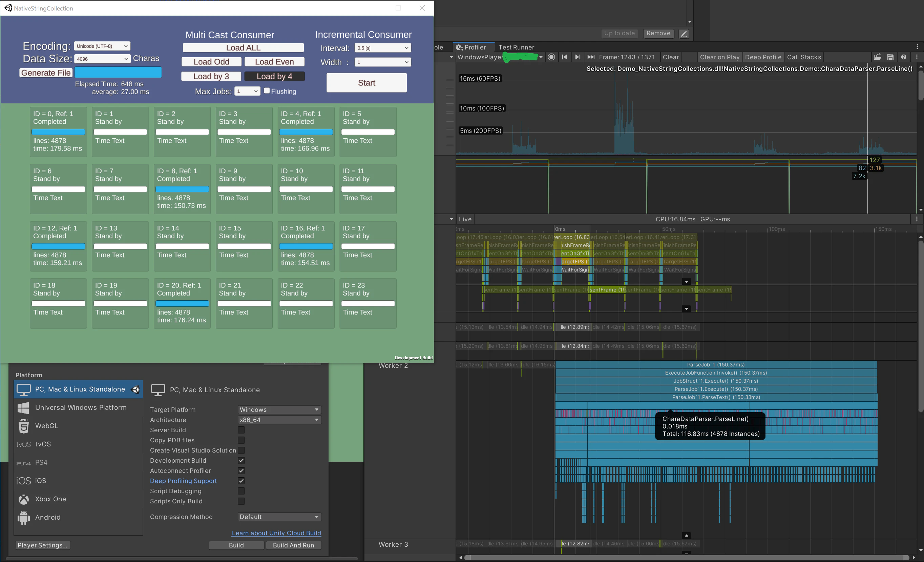The height and width of the screenshot is (562, 924).
Task: Click the Profiler record button
Action: point(551,57)
